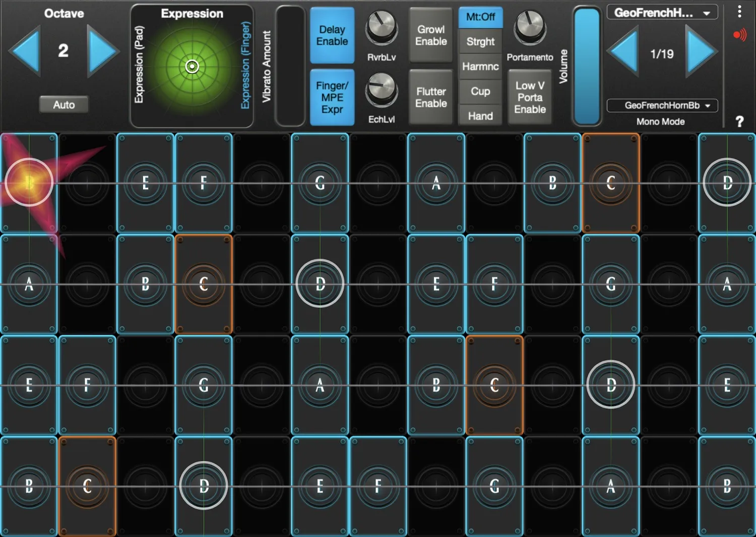
Task: Open the GeoFrenchH... preset dropdown
Action: click(662, 13)
